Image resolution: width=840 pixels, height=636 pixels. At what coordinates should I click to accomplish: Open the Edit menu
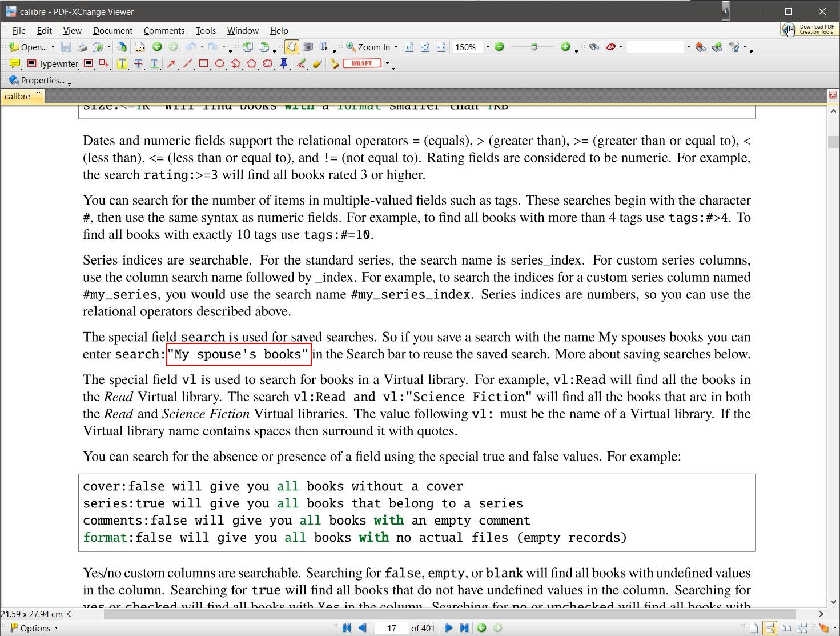point(45,31)
